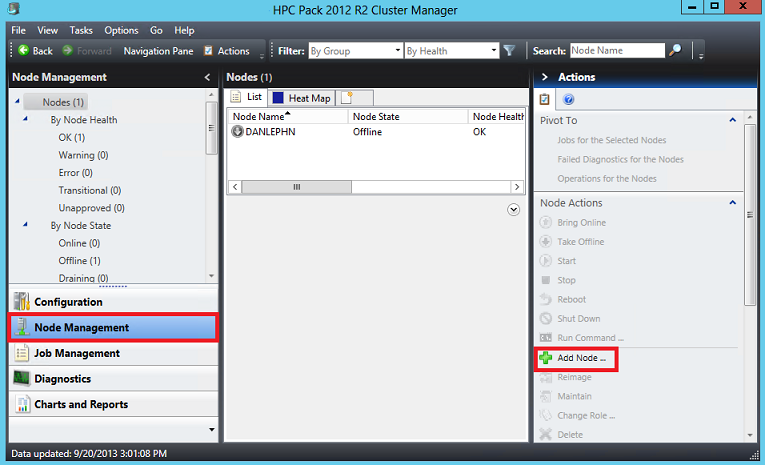Collapse the Pivot To section
765x465 pixels.
pos(732,120)
